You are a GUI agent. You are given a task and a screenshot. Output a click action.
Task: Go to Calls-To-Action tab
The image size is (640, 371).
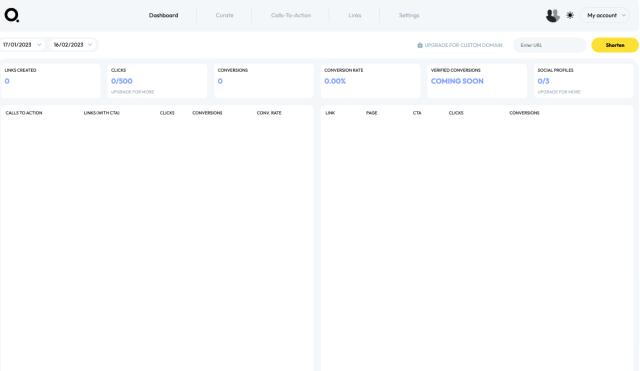[x=291, y=16]
